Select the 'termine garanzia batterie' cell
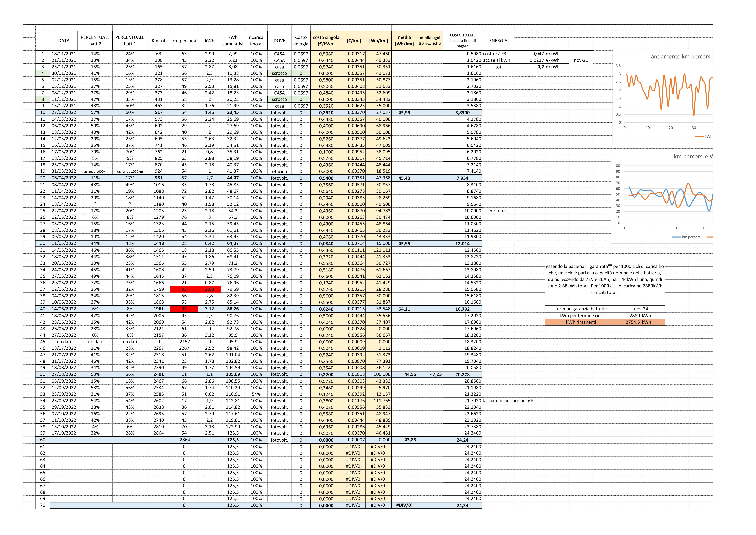 pyautogui.click(x=581, y=309)
